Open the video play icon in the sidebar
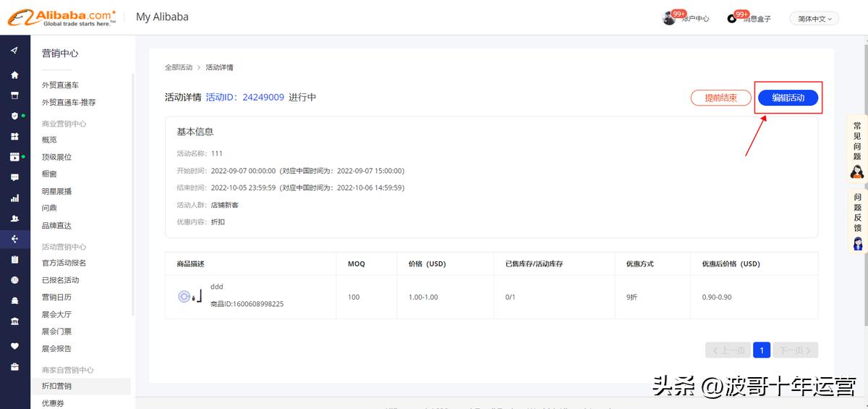Screen dimensions: 868x409 click(x=14, y=157)
